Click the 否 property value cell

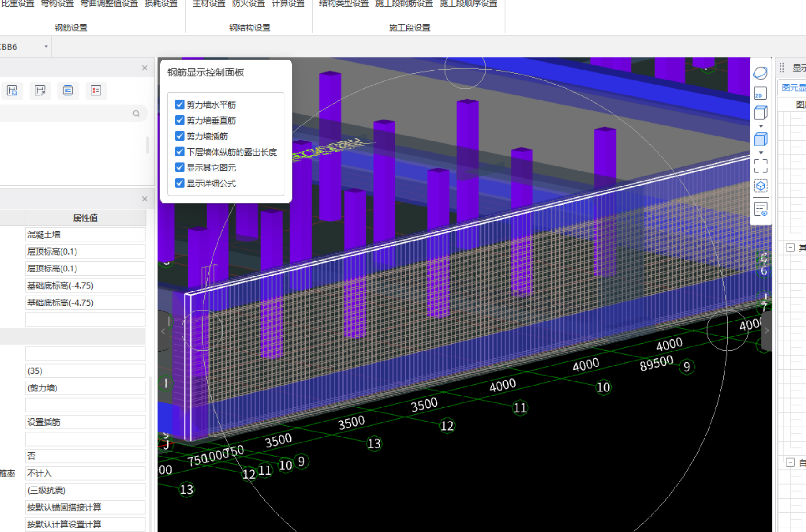point(85,456)
